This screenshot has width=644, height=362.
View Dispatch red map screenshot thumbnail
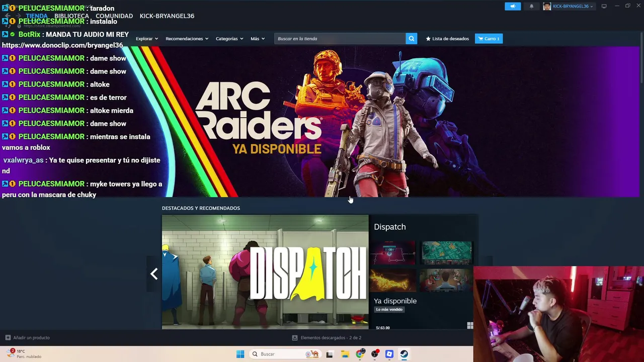pyautogui.click(x=393, y=252)
